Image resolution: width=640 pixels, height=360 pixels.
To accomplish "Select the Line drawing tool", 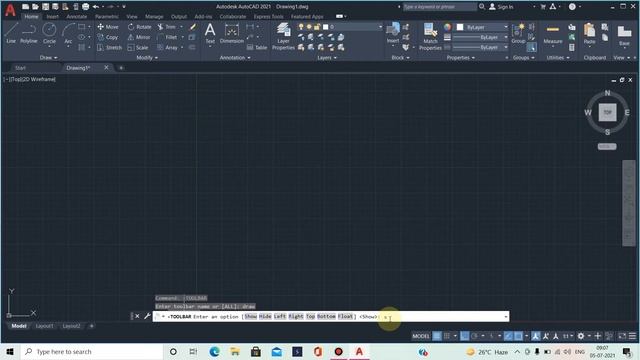I will click(x=11, y=33).
